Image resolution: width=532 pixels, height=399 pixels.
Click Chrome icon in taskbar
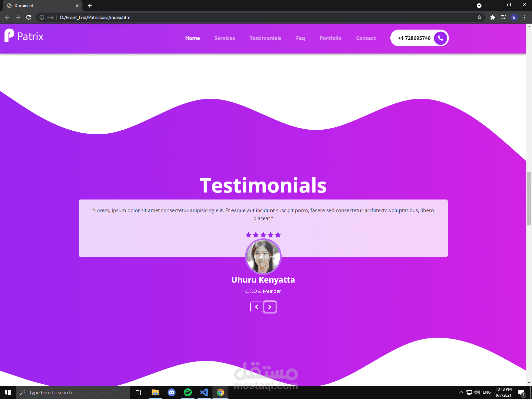coord(220,392)
